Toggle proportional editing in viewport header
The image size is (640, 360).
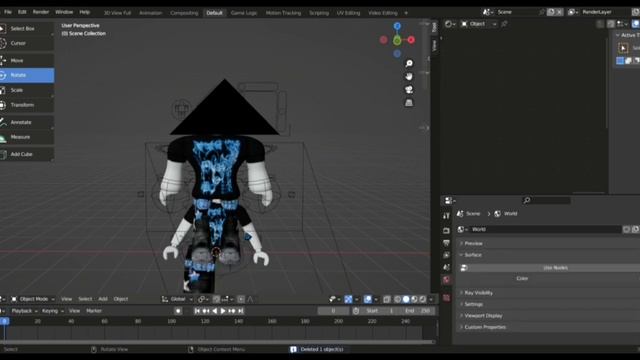tap(241, 300)
